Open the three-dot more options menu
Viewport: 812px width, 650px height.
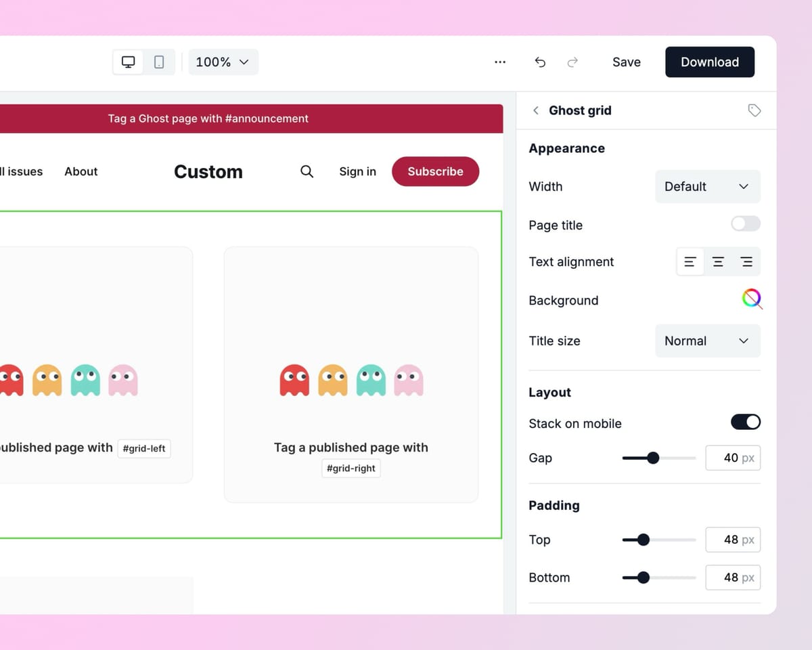[500, 62]
